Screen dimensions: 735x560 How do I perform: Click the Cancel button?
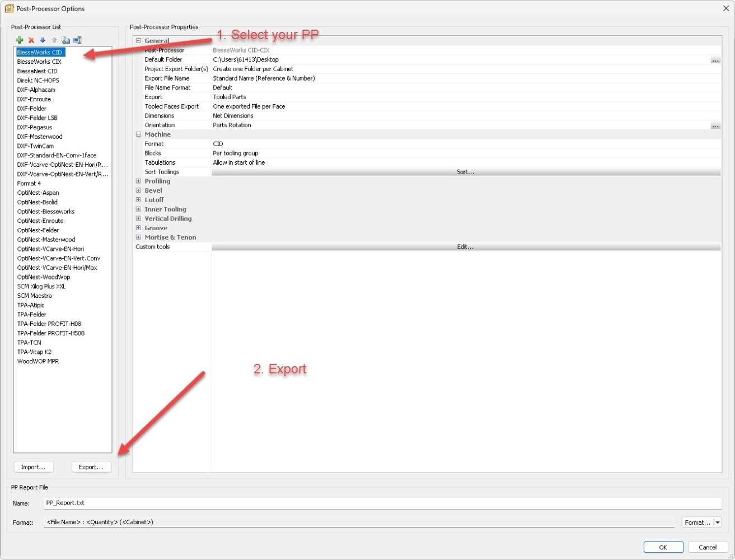[x=708, y=547]
